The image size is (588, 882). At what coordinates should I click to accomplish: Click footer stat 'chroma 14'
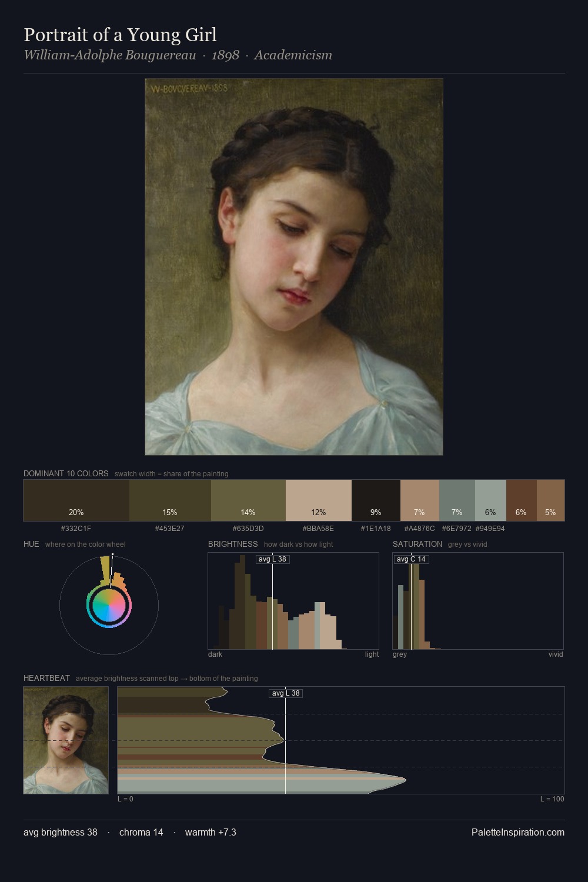point(141,832)
